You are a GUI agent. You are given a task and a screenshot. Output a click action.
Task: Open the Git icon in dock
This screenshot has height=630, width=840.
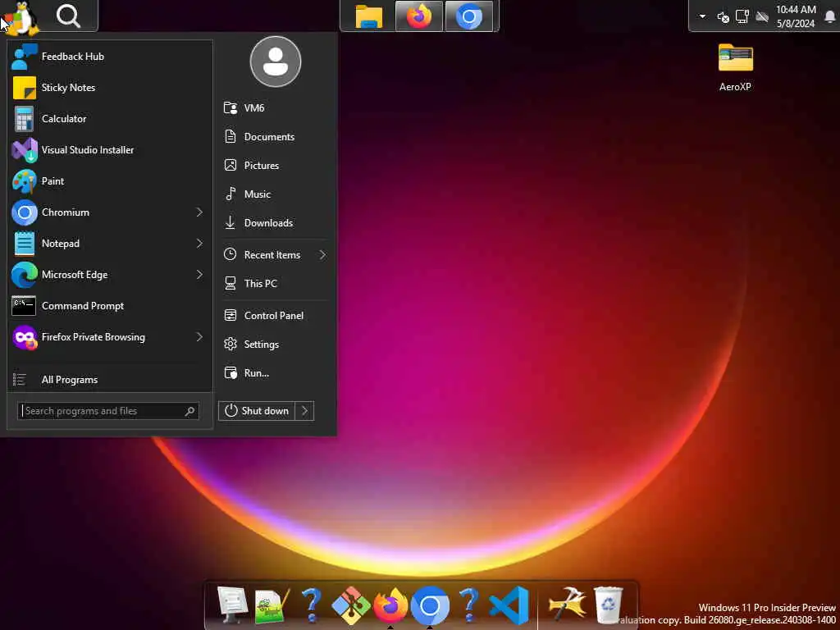351,606
